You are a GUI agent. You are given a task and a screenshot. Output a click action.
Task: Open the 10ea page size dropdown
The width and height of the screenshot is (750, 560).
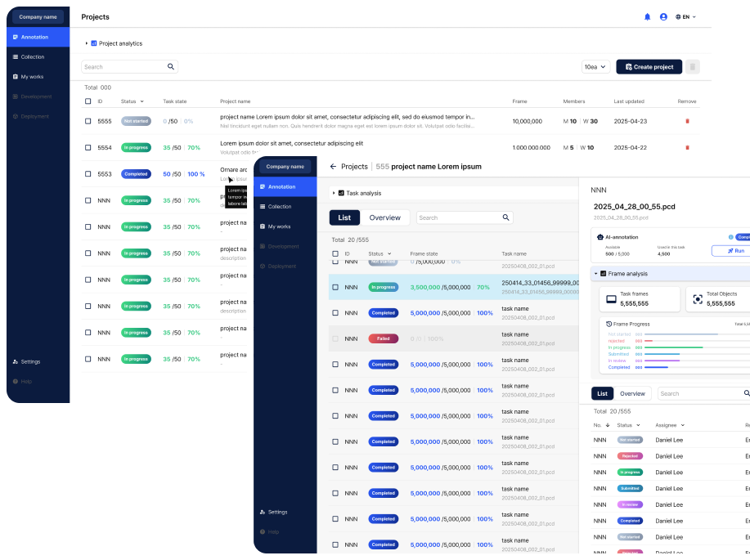(x=595, y=67)
